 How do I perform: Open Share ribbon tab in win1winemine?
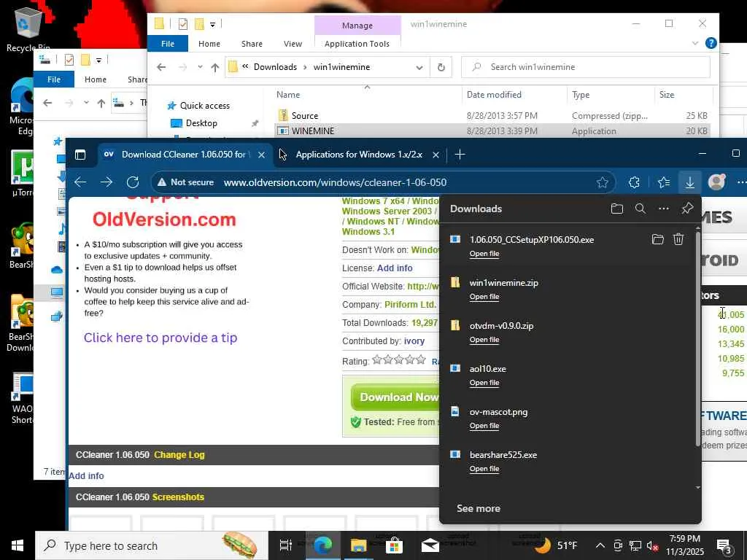252,43
